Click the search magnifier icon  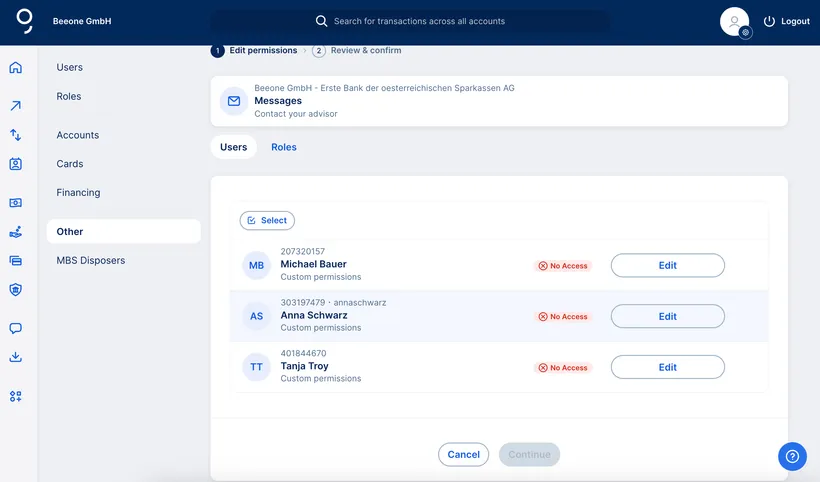321,21
